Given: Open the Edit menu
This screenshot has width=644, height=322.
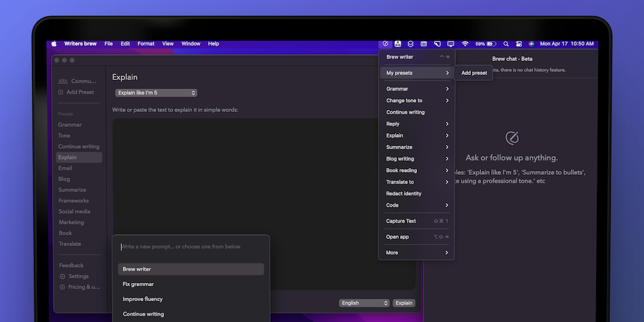Looking at the screenshot, I should 125,43.
